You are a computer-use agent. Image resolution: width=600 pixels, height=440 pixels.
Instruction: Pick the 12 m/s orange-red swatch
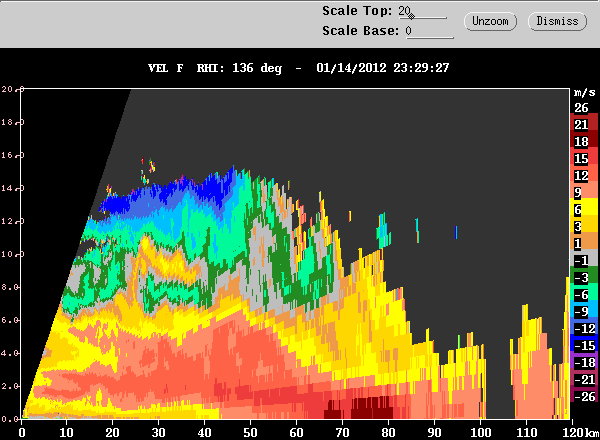click(584, 174)
